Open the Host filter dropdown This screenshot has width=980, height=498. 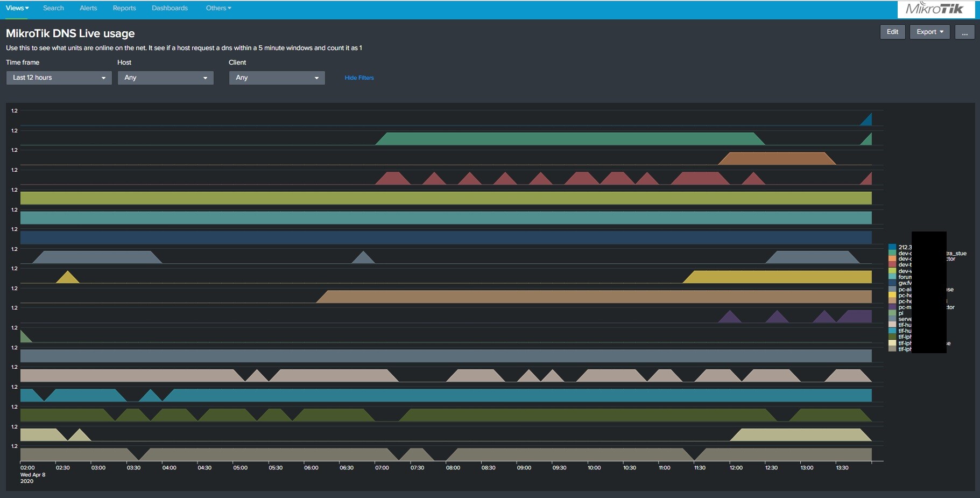click(165, 78)
